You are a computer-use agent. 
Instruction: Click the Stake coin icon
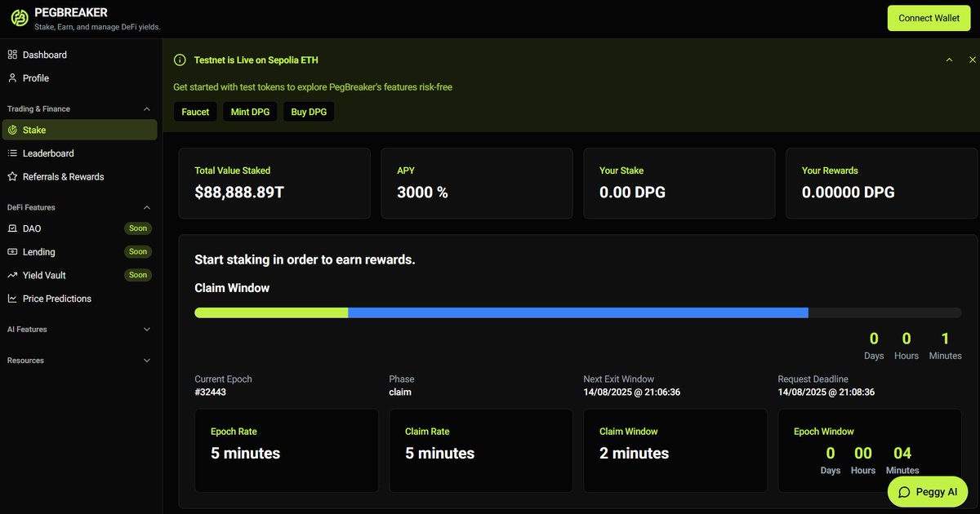[x=12, y=130]
